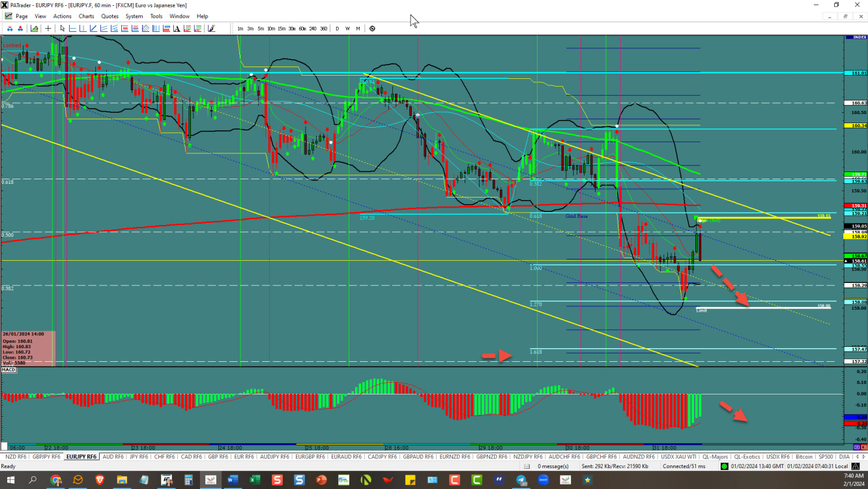Open the Charts menu
This screenshot has height=489, width=868.
[x=86, y=16]
